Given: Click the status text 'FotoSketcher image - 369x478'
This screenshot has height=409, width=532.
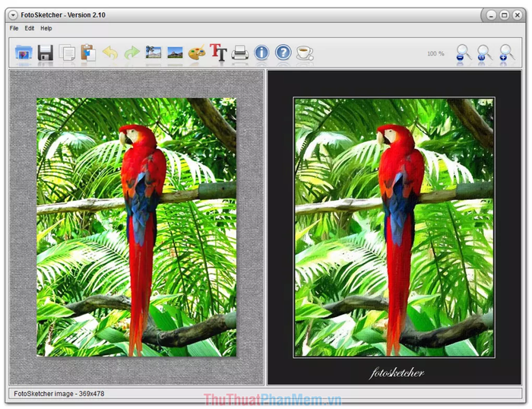Looking at the screenshot, I should (59, 394).
